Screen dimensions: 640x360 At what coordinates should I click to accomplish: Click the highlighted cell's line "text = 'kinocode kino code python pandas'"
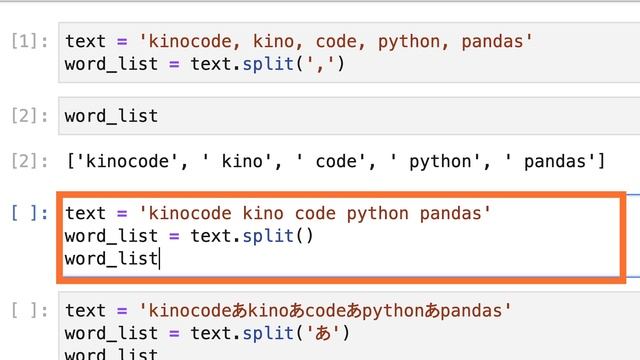tap(278, 213)
